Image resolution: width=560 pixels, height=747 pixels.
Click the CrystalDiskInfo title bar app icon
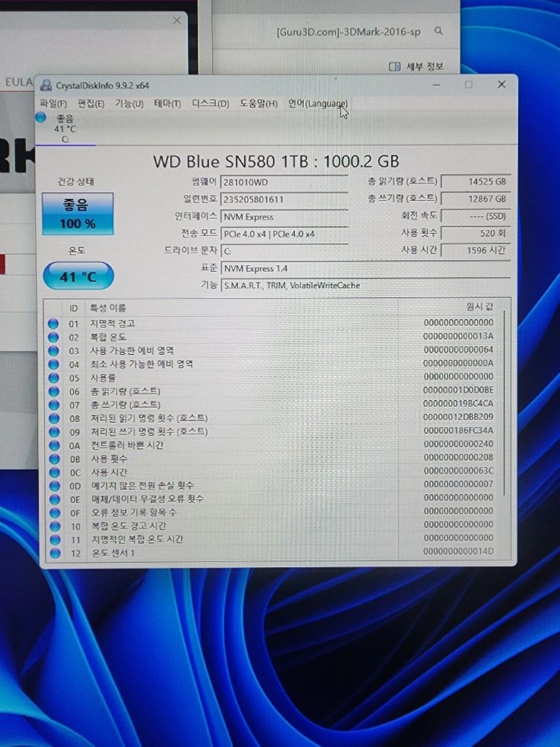click(x=46, y=85)
